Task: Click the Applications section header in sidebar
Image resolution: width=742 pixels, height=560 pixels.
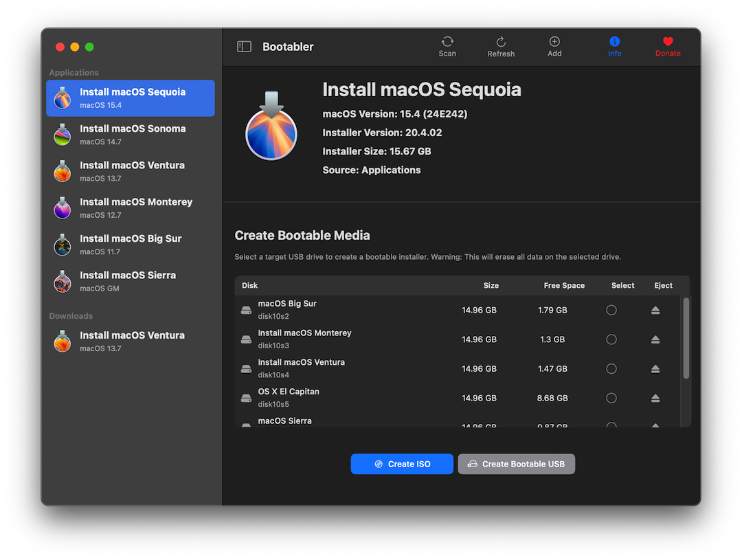Action: 74,72
